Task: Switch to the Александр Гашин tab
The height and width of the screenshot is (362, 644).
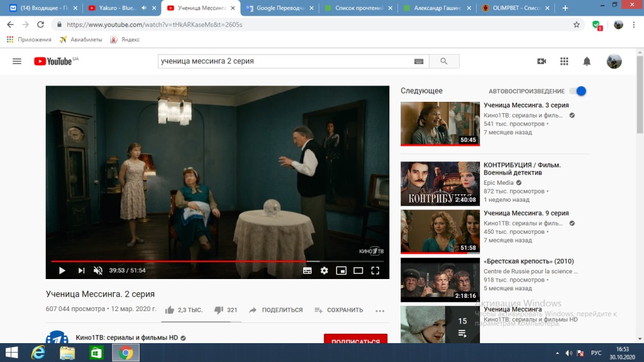Action: pyautogui.click(x=437, y=8)
